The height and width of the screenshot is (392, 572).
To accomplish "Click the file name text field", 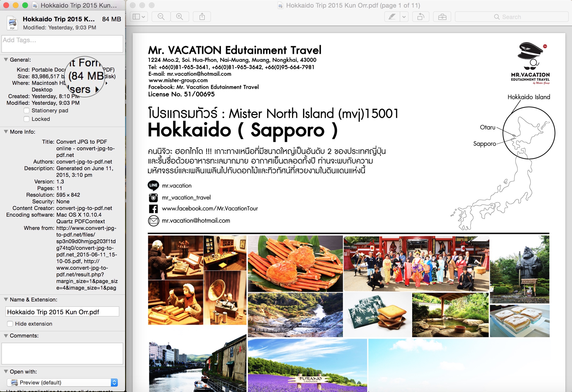I will coord(62,312).
